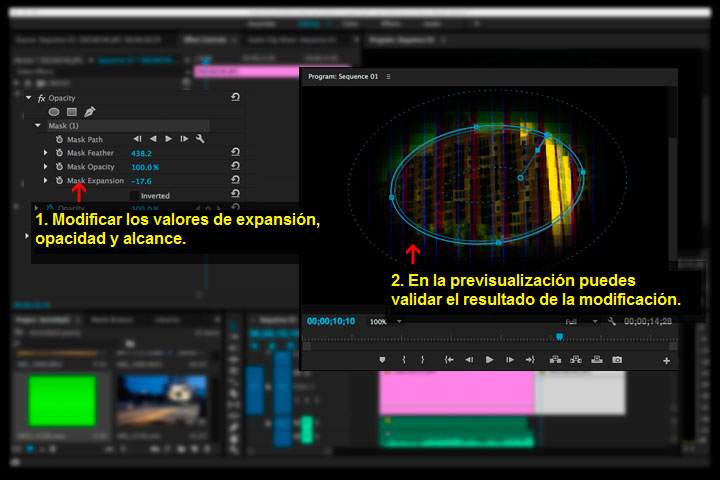The image size is (720, 480).
Task: Track selected mask forward one frame
Action: pyautogui.click(x=184, y=139)
